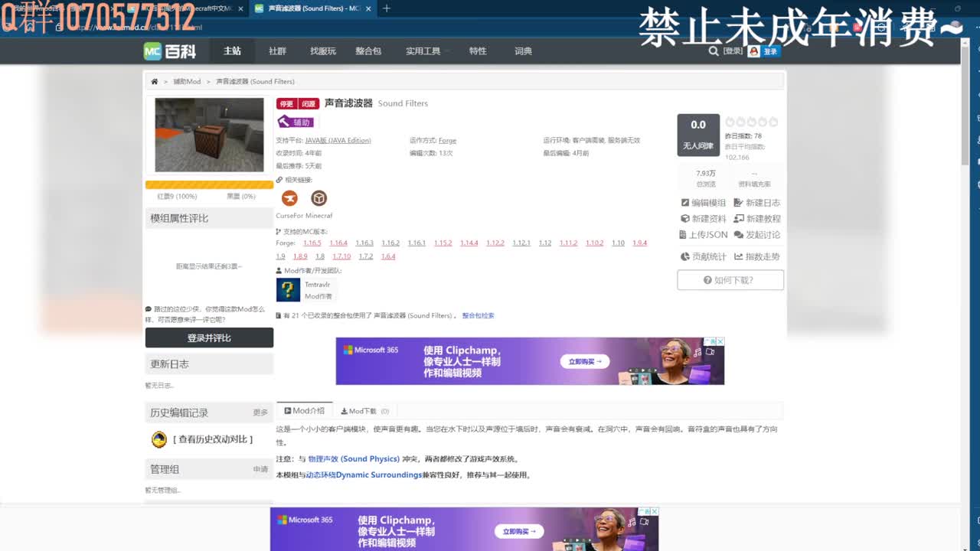The height and width of the screenshot is (551, 980).
Task: Click the red-black vote ratio bar
Action: click(x=209, y=184)
